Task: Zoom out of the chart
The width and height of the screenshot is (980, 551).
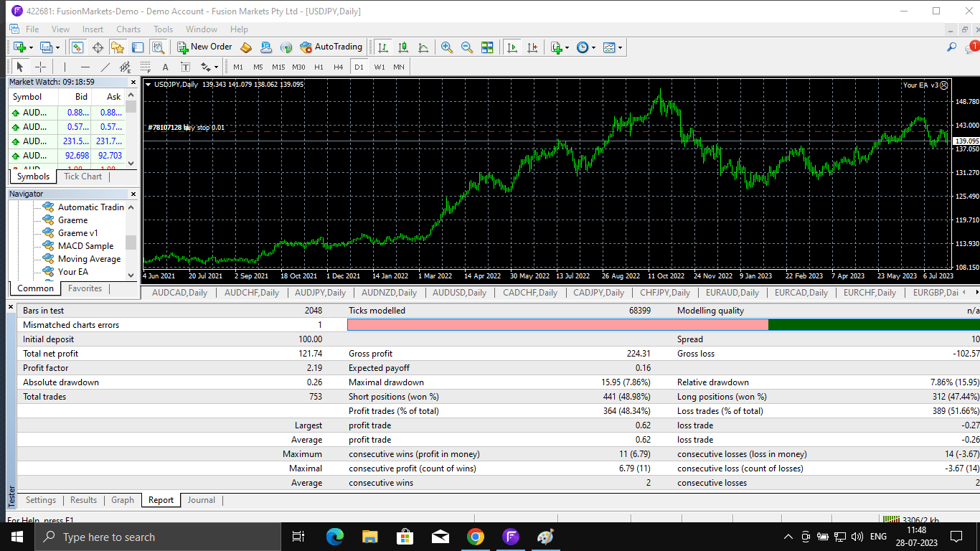Action: coord(467,47)
